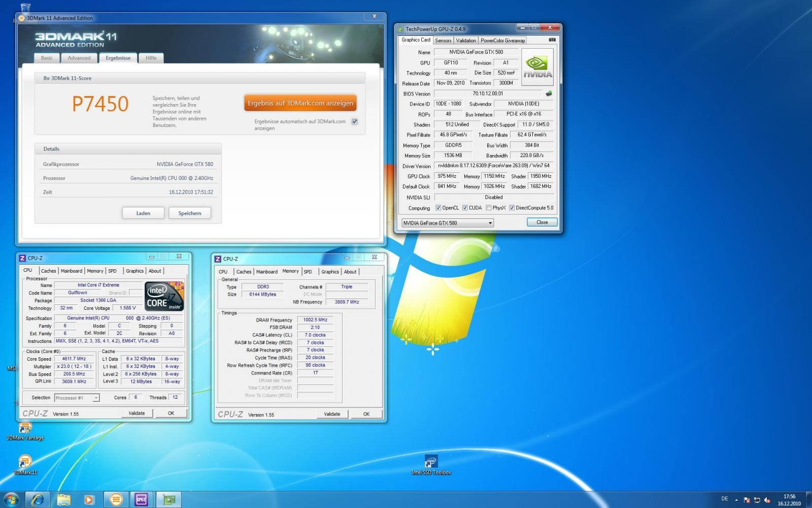Click Grafikprozessor row in 3DMark details
The width and height of the screenshot is (812, 508).
coord(128,164)
